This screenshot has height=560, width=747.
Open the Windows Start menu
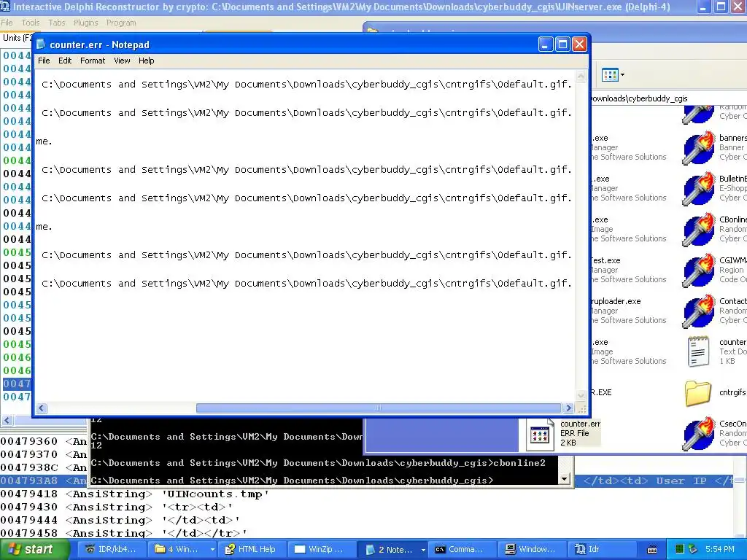(34, 550)
